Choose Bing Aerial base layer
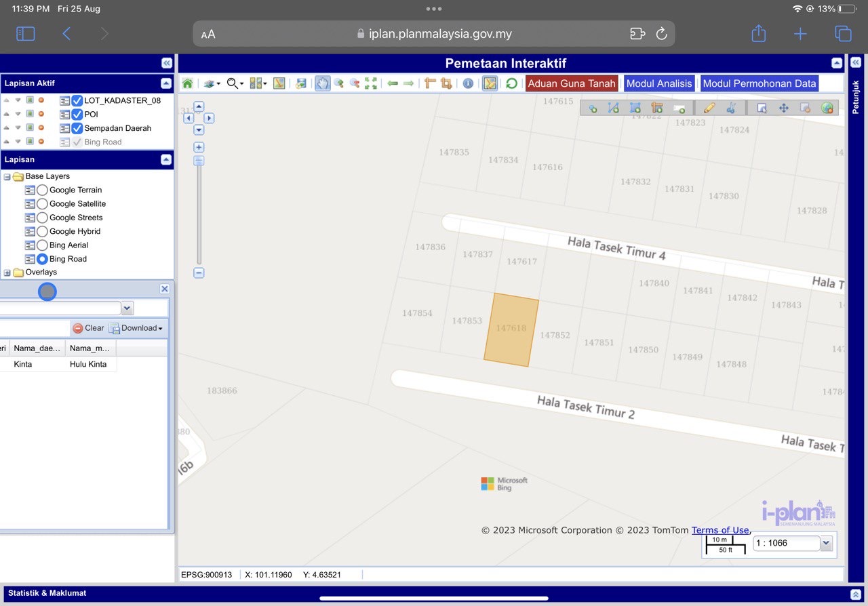Image resolution: width=868 pixels, height=606 pixels. 42,245
